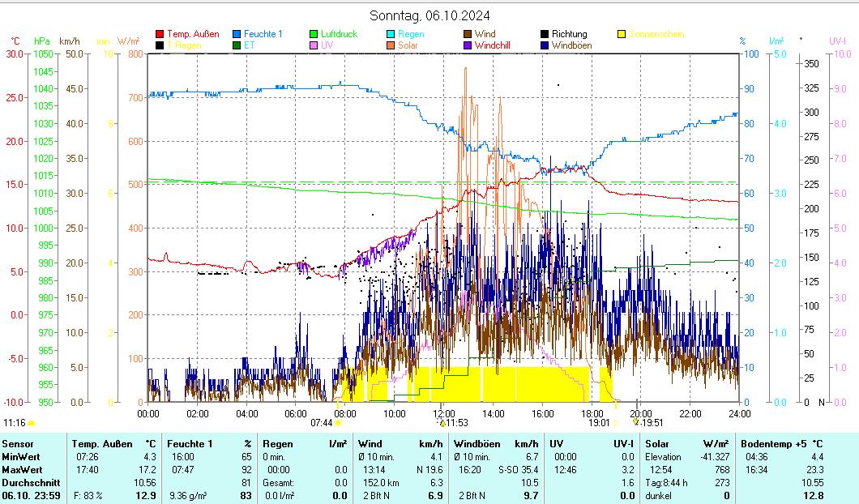Click the sunset icon beside 19:01
The image size is (859, 504).
pyautogui.click(x=616, y=423)
